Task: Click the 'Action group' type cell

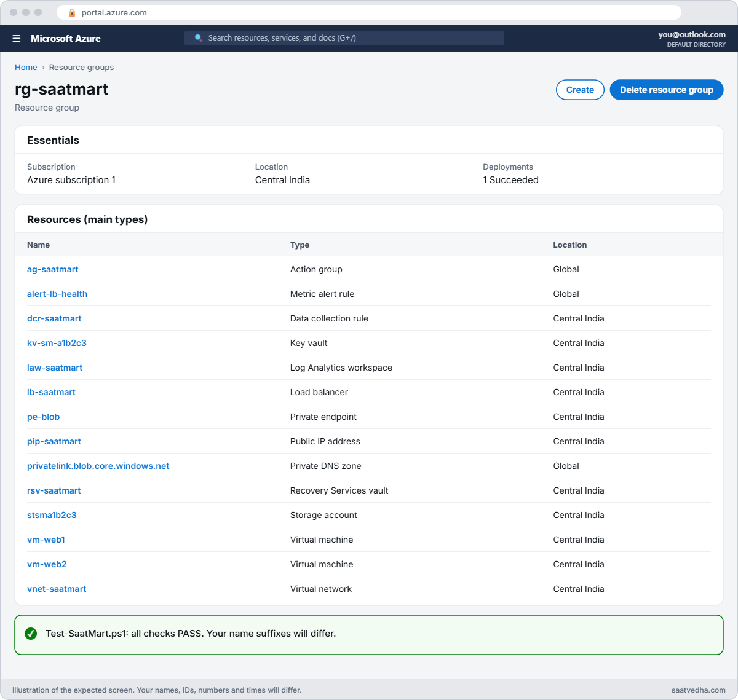Action: tap(316, 269)
